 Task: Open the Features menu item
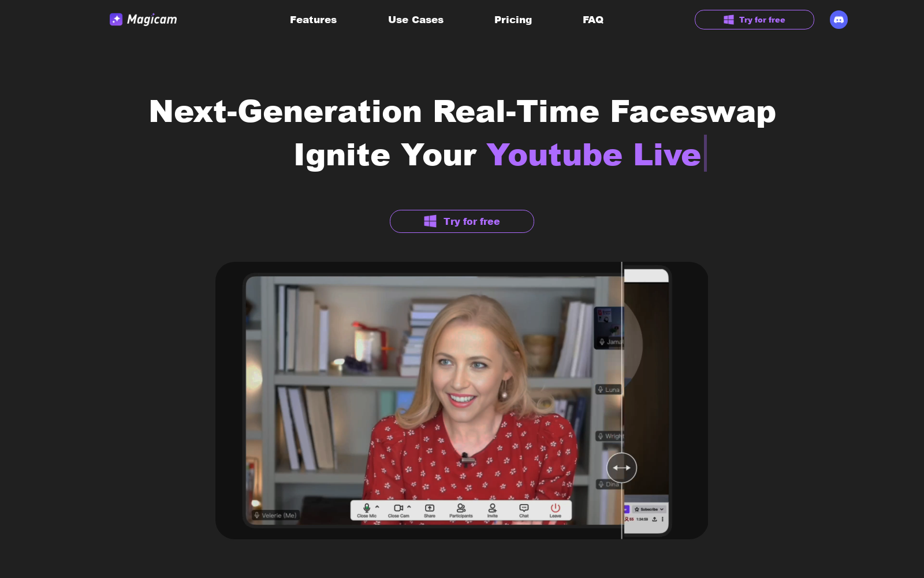313,20
